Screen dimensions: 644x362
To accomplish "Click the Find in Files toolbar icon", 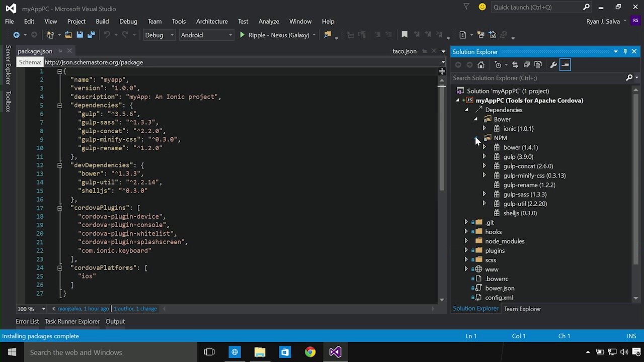I will (x=328, y=35).
